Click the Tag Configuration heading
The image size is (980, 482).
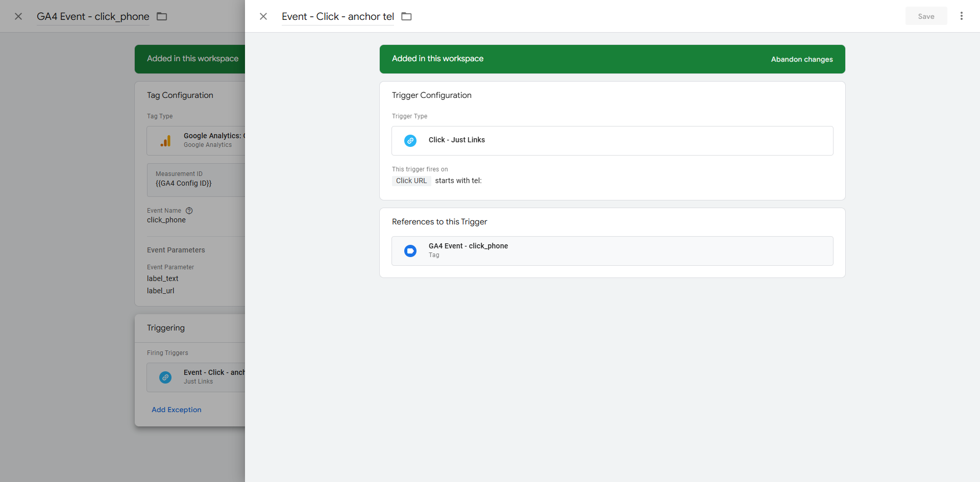180,95
